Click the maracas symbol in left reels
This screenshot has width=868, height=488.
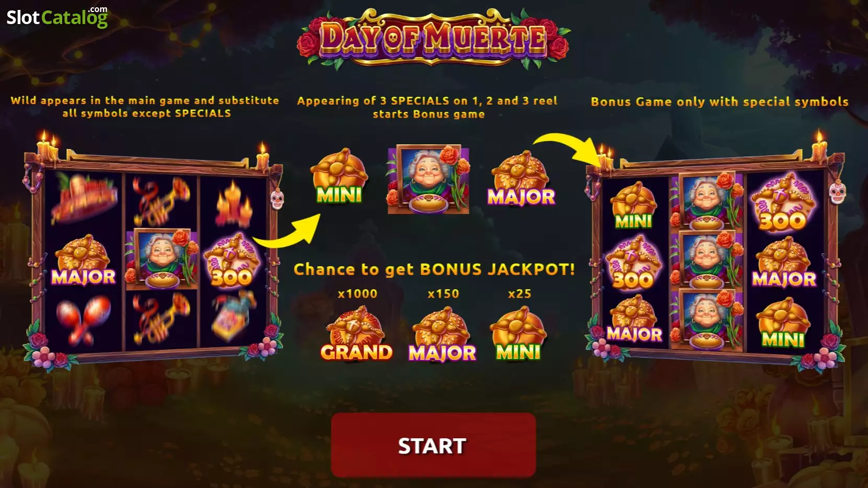83,319
